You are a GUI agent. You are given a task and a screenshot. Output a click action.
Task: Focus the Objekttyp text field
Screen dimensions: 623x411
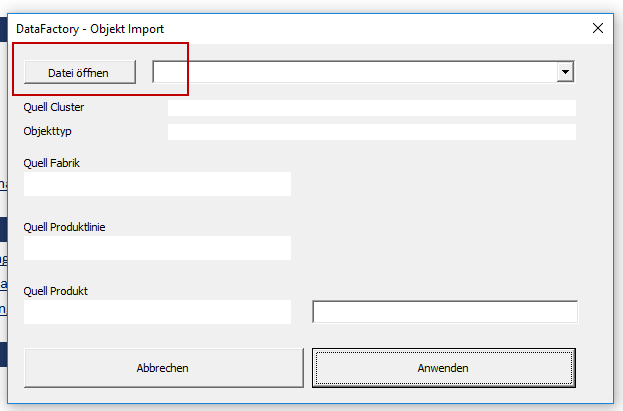[x=371, y=132]
